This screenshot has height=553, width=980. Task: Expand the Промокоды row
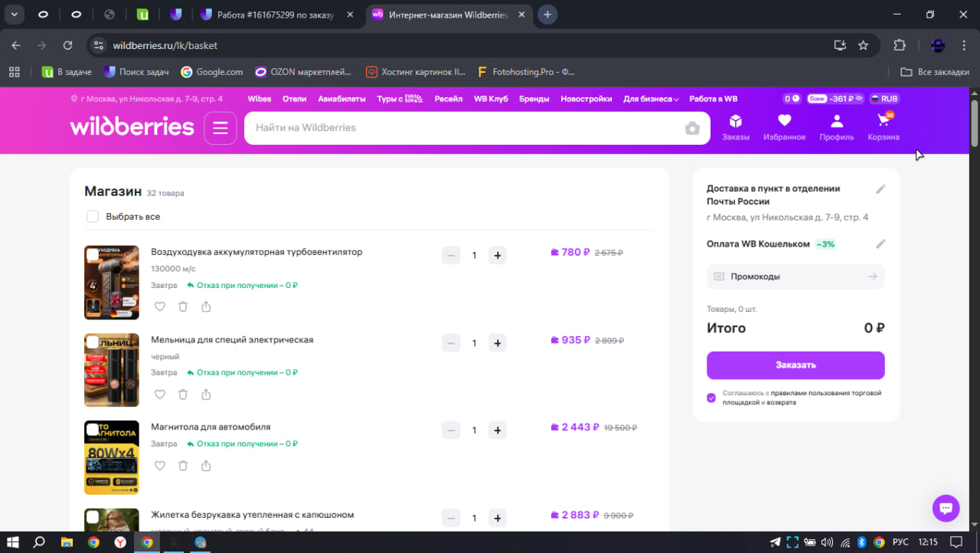(795, 276)
